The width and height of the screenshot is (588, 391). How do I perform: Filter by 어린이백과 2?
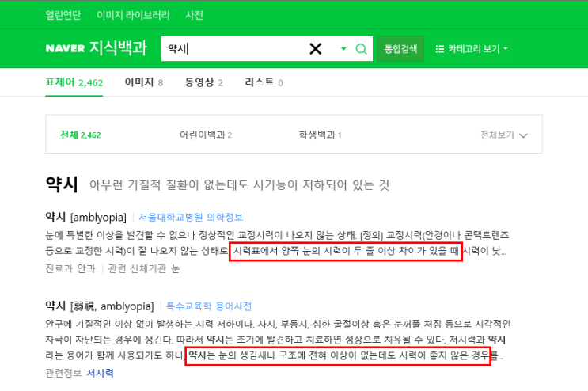pyautogui.click(x=206, y=135)
